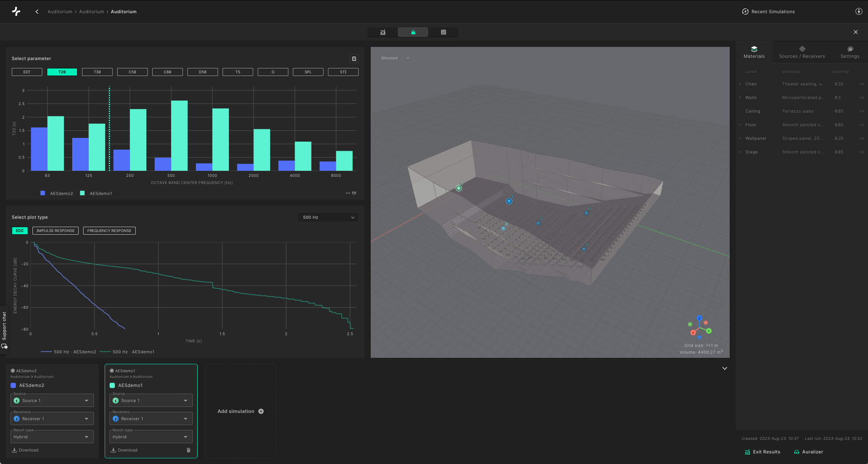Expand the Walls layer row
The height and width of the screenshot is (464, 868).
740,97
